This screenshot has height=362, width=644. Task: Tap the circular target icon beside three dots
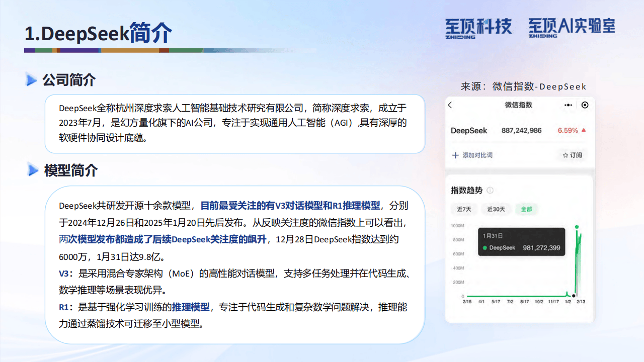tap(585, 105)
